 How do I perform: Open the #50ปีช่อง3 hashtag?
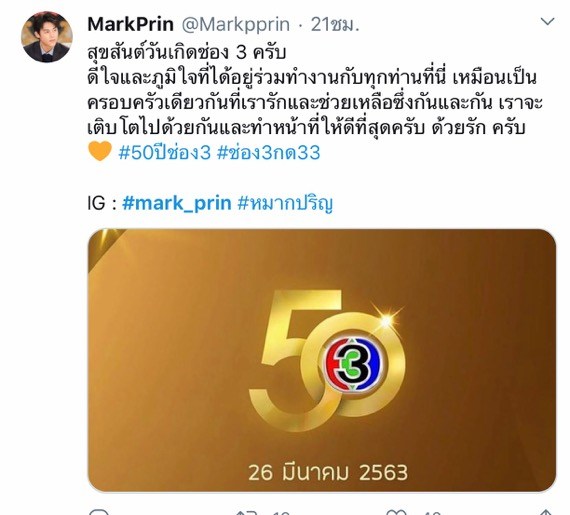[x=165, y=152]
